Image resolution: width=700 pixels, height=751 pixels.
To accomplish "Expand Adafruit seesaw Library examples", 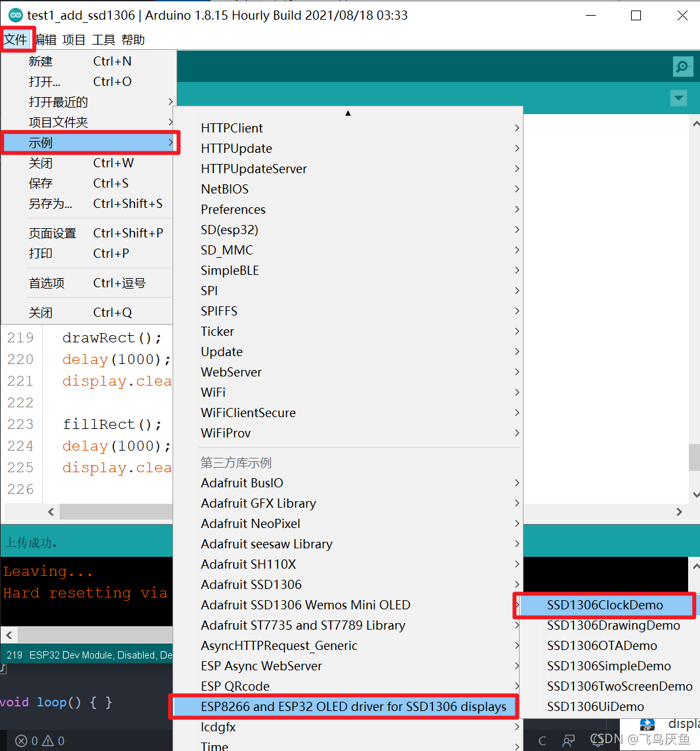I will pyautogui.click(x=348, y=544).
